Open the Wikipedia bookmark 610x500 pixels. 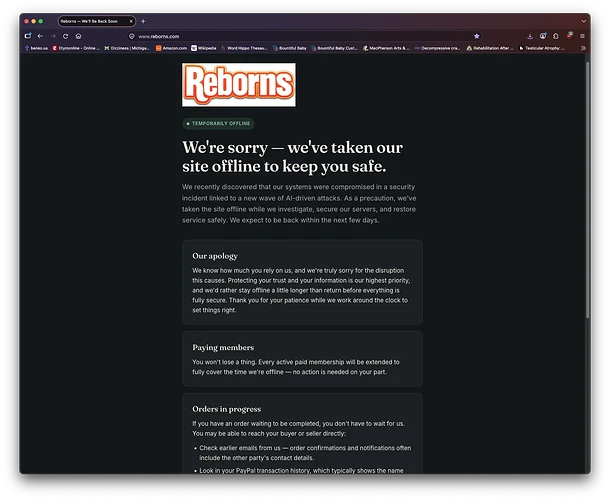203,48
